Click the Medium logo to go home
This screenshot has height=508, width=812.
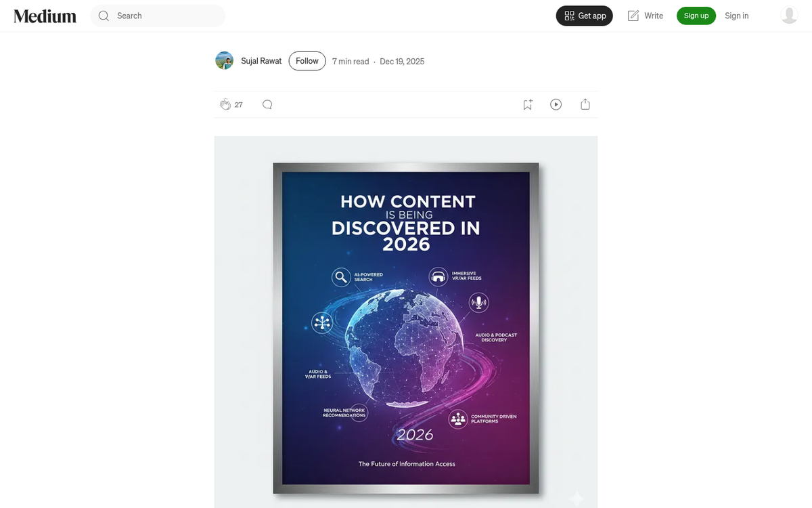tap(44, 16)
